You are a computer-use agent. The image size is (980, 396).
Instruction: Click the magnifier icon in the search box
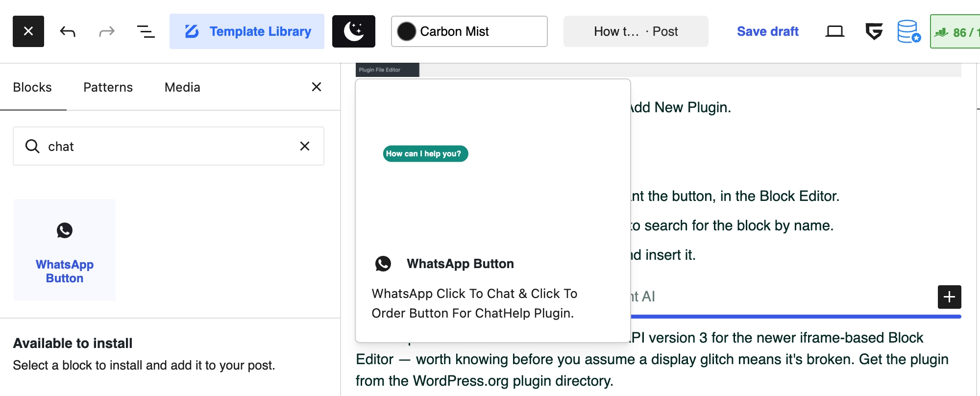(x=32, y=146)
